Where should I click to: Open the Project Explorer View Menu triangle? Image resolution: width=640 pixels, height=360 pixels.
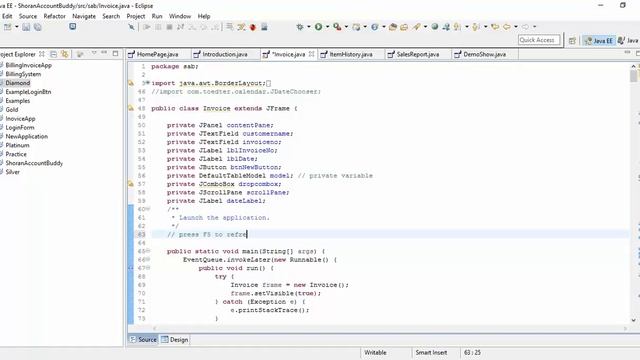pos(94,53)
